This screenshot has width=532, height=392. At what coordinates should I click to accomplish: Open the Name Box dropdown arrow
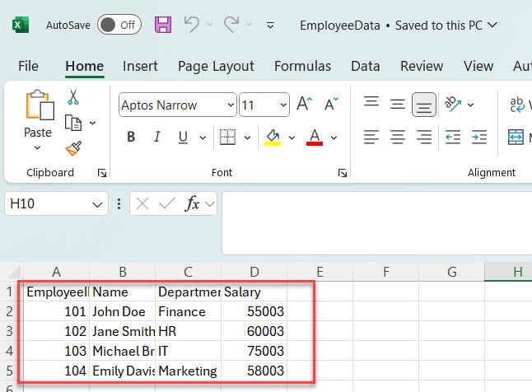tap(97, 204)
